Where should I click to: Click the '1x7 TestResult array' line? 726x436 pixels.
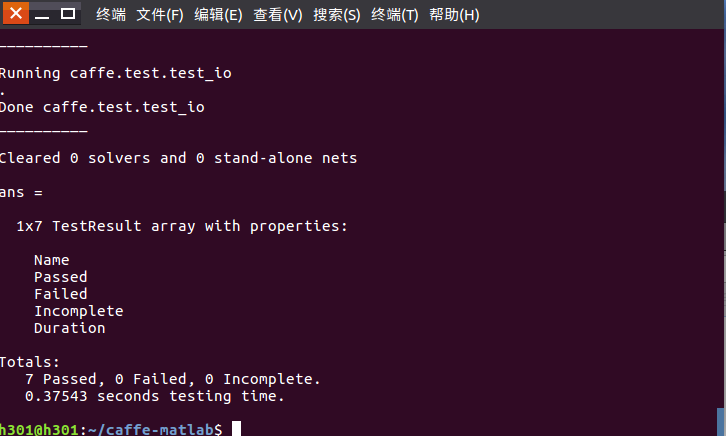tap(182, 226)
